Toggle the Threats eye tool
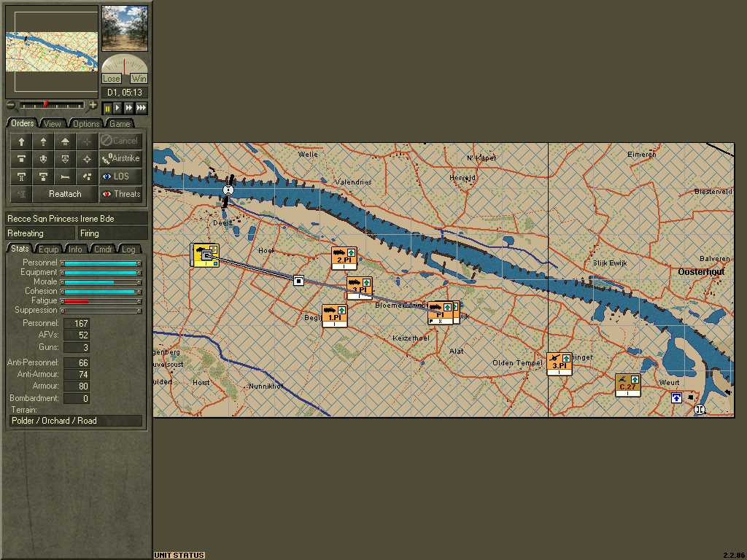 pos(120,194)
